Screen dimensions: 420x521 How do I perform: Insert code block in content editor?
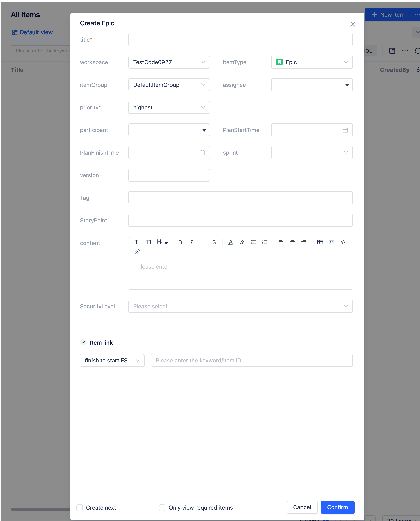(343, 242)
